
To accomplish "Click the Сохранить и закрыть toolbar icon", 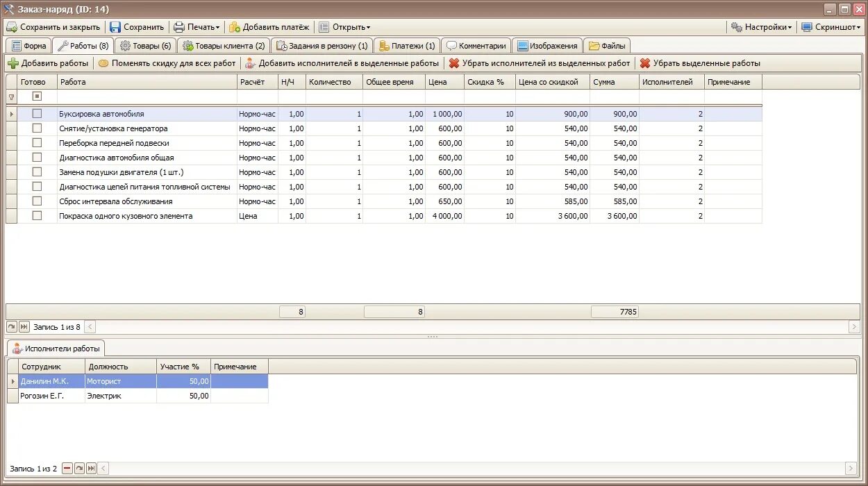I will point(12,27).
